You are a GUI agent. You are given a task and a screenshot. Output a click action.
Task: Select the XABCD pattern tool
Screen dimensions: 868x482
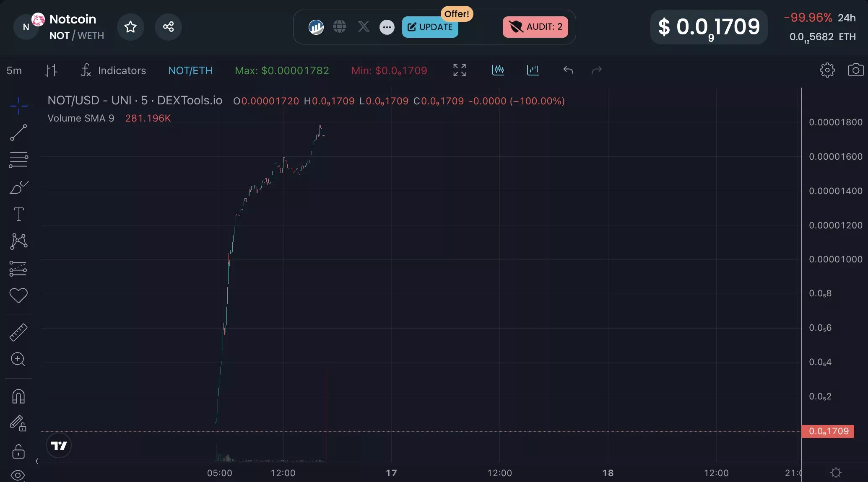tap(18, 241)
